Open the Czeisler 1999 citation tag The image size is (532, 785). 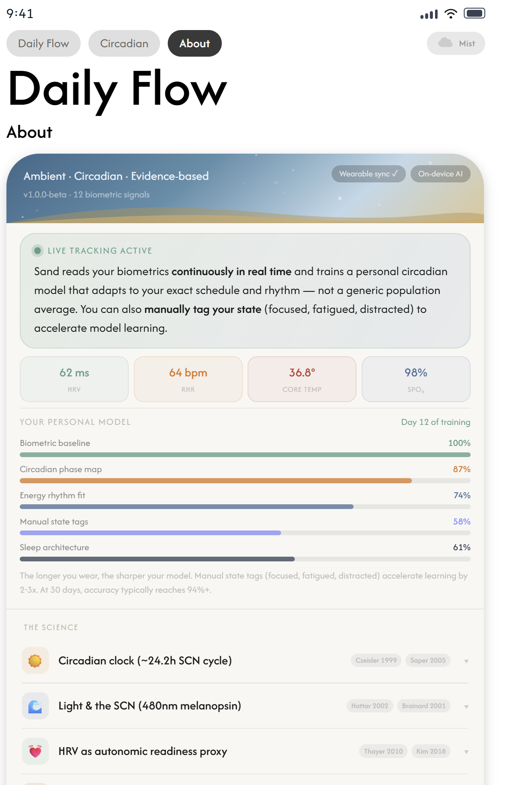point(376,661)
